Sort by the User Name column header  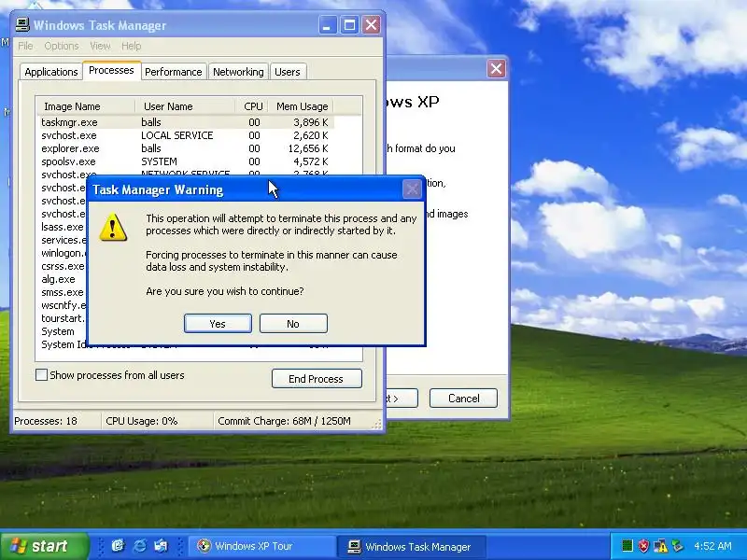tap(185, 106)
